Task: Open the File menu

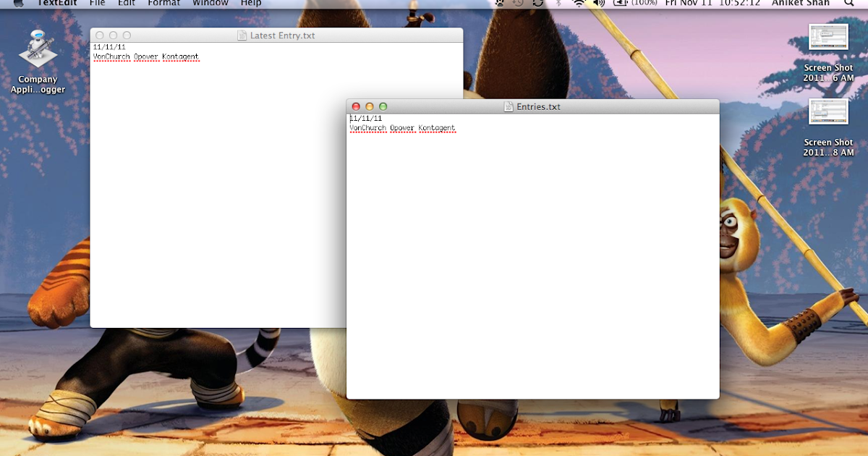Action: coord(97,3)
